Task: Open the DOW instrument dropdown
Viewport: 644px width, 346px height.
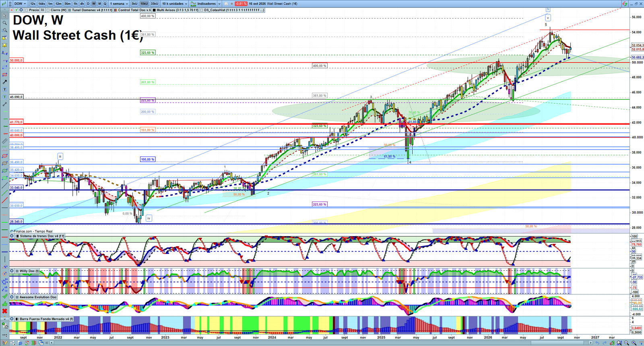Action: (x=20, y=4)
